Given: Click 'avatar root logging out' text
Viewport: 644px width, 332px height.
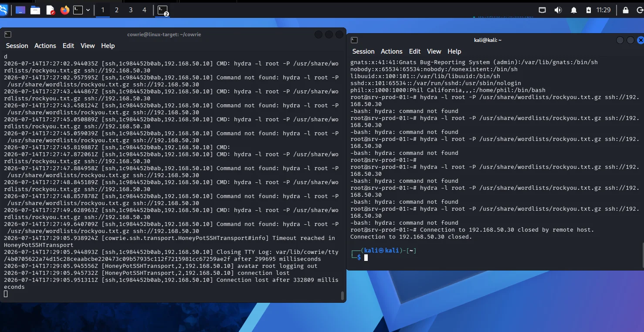Looking at the screenshot, I should click(x=278, y=266).
